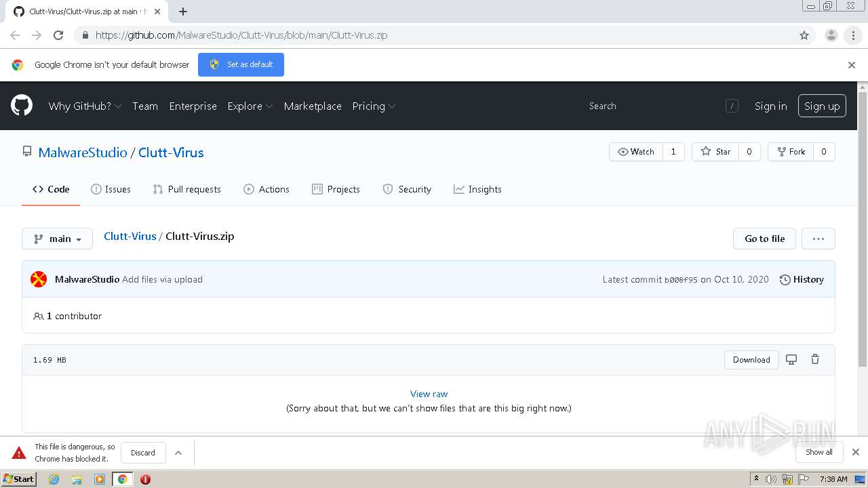Open Marketplace in header
Image resolution: width=868 pixels, height=488 pixels.
[x=313, y=106]
